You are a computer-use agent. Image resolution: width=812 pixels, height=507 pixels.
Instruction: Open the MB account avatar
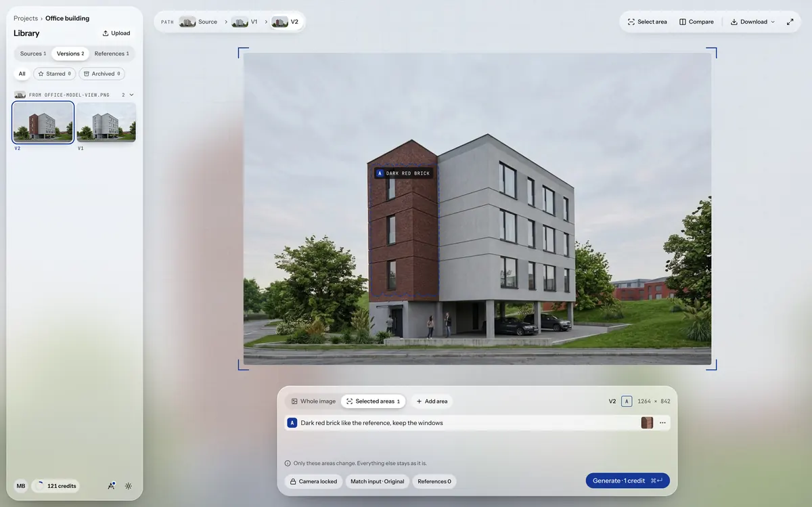[x=21, y=486]
